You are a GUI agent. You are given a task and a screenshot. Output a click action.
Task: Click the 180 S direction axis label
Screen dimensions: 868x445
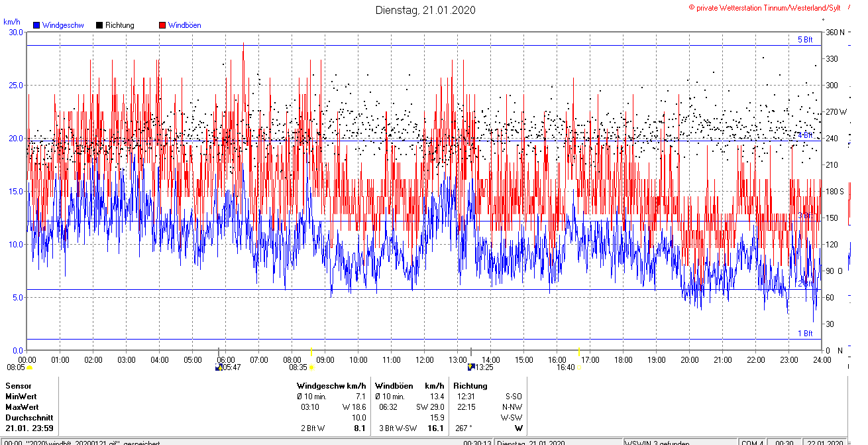[835, 192]
